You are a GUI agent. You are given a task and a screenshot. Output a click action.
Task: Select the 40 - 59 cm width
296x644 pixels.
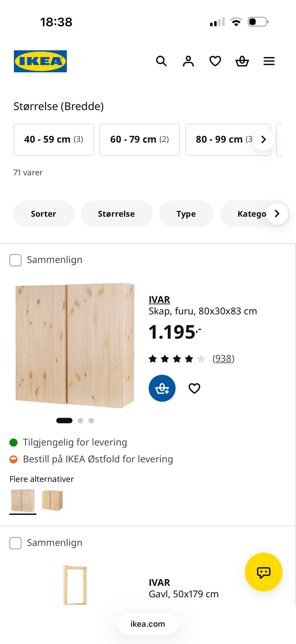(x=54, y=140)
